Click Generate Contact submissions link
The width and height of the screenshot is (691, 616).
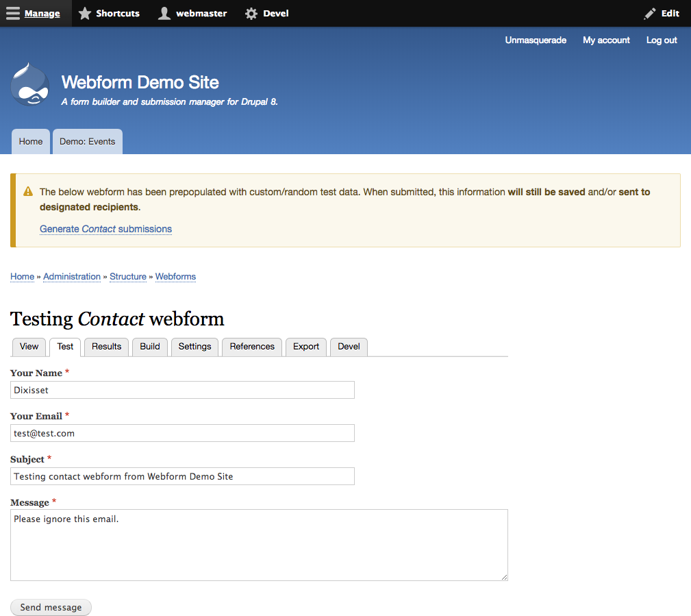(105, 229)
